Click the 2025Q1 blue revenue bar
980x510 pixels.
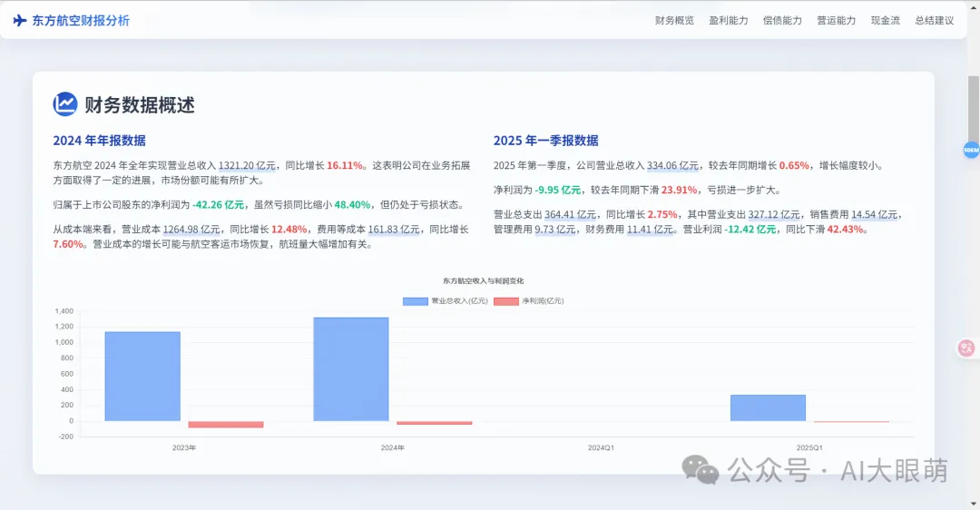pos(768,407)
